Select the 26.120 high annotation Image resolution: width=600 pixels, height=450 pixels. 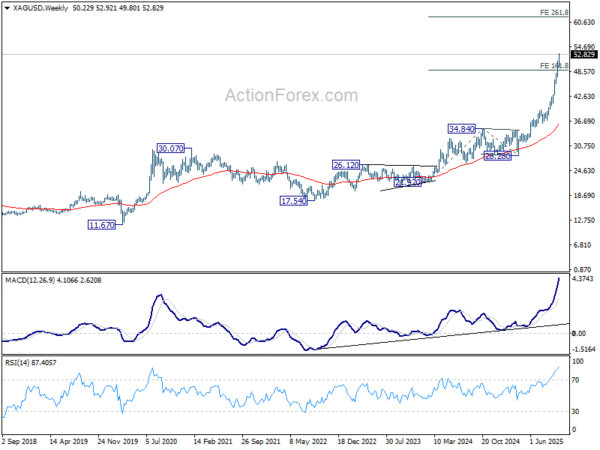pyautogui.click(x=347, y=165)
